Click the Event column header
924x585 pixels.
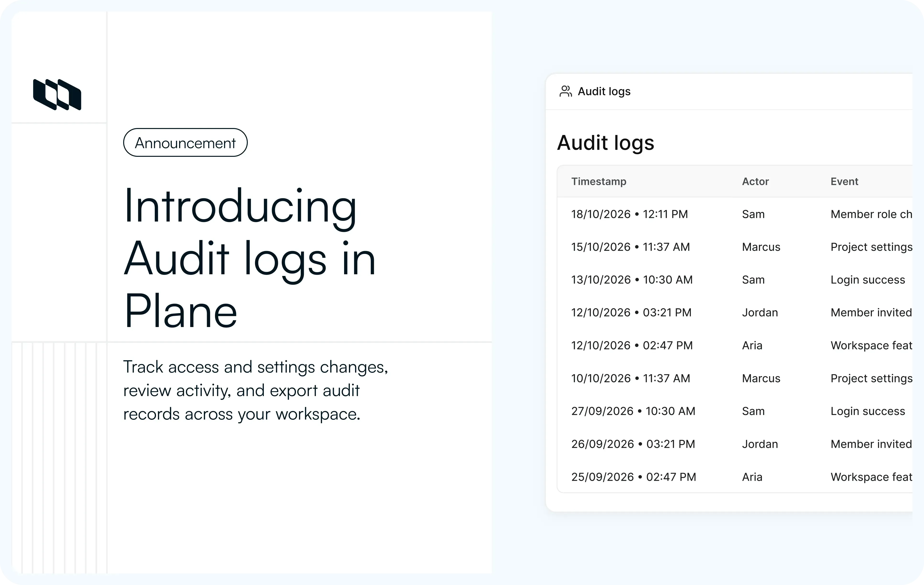click(844, 181)
